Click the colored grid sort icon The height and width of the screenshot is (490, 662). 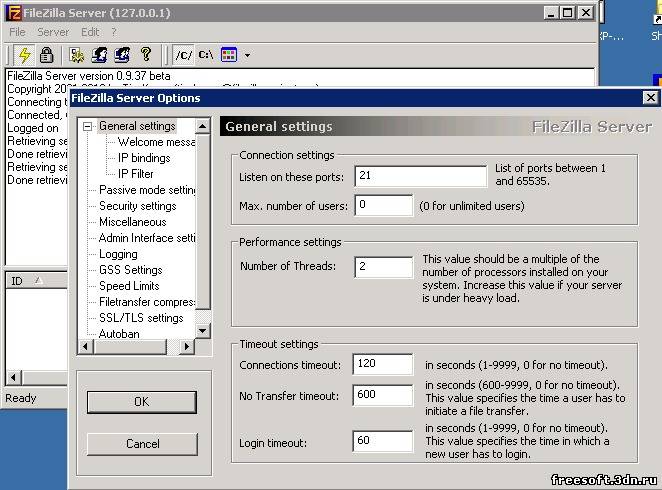tap(229, 54)
